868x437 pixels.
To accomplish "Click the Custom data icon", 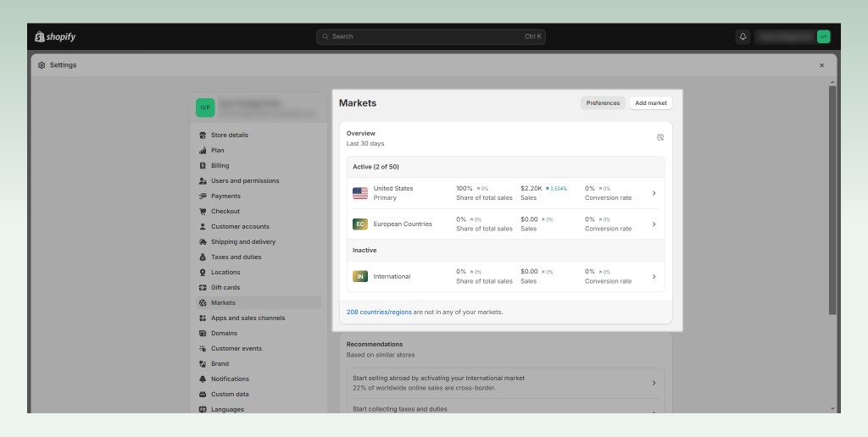I will click(x=203, y=395).
